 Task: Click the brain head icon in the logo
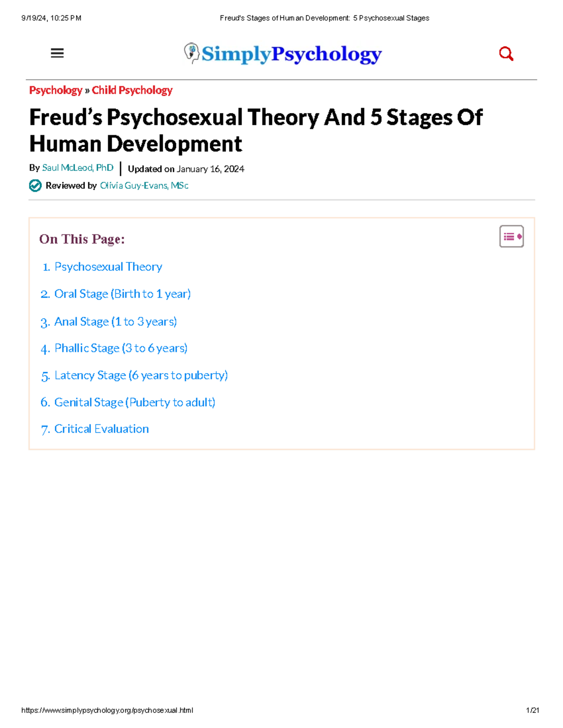click(x=191, y=53)
